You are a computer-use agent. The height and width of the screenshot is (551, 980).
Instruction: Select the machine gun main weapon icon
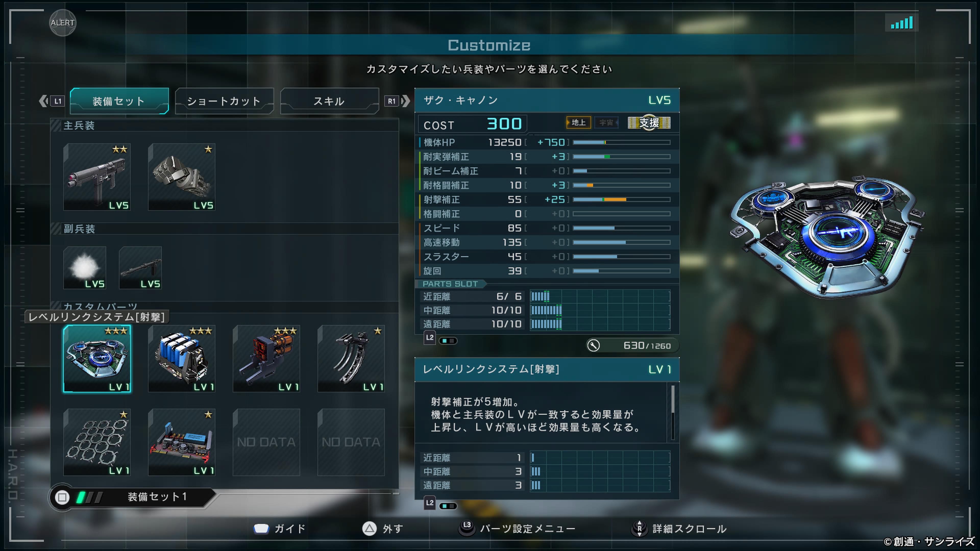97,177
